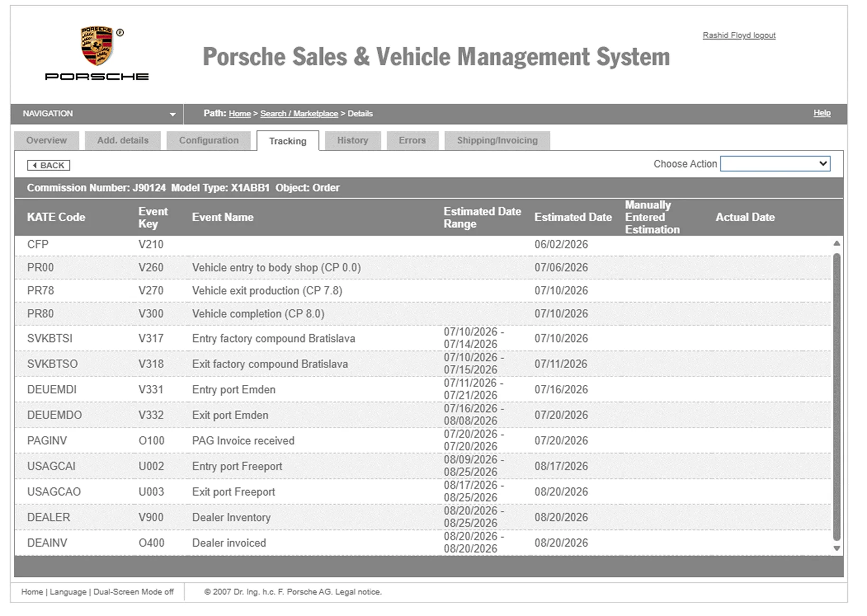Click the Porsche crest logo
The width and height of the screenshot is (867, 616).
point(97,46)
